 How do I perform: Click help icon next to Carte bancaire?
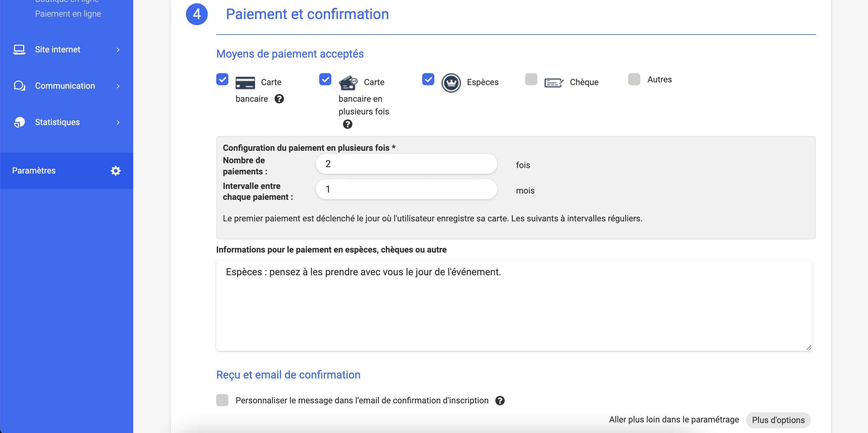[x=279, y=99]
